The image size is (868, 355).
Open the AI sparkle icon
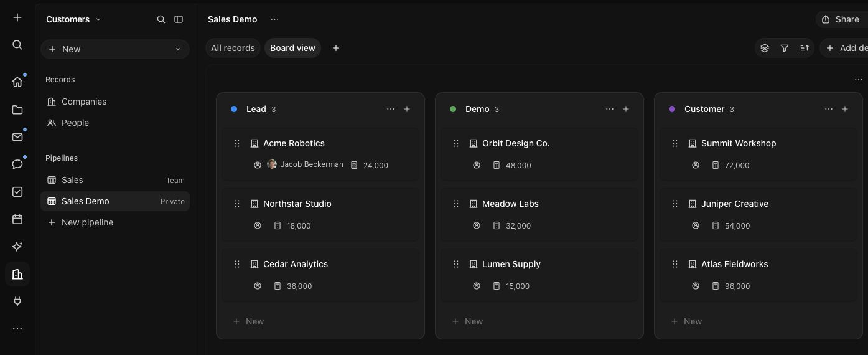point(17,247)
